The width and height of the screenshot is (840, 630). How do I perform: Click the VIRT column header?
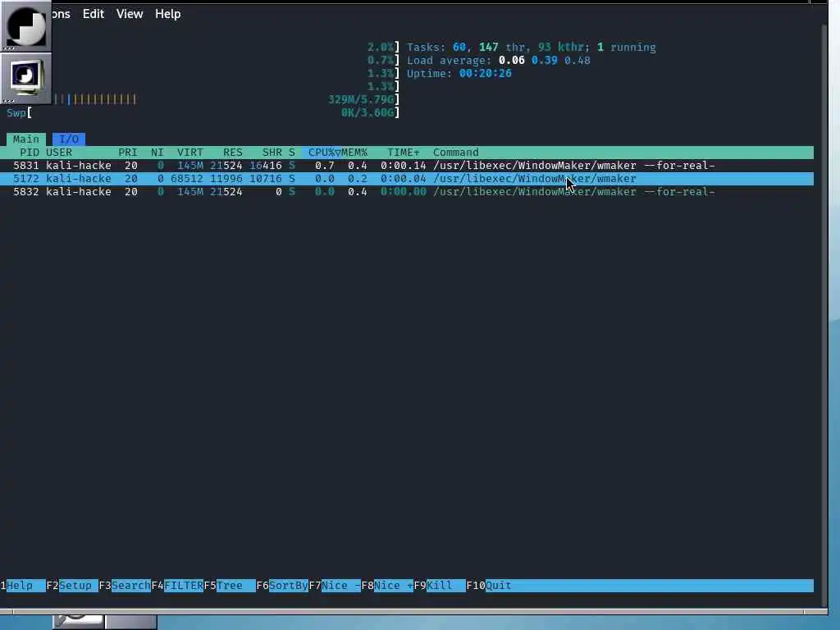point(190,153)
